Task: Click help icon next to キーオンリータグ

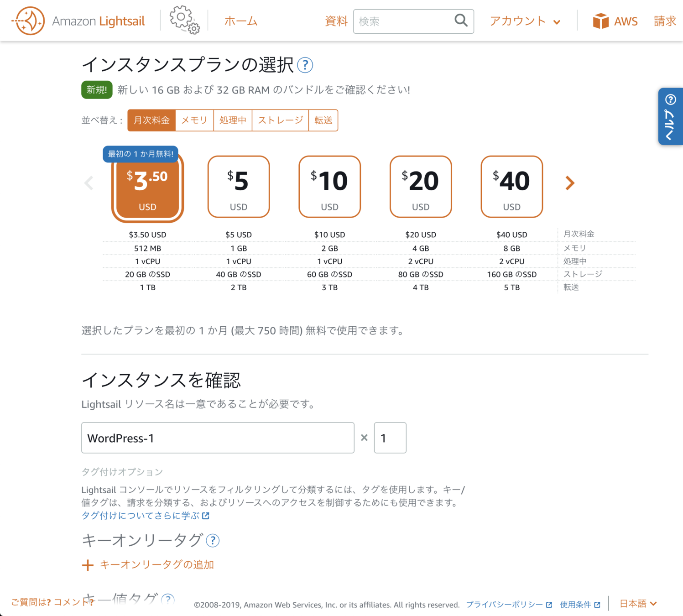Action: tap(213, 541)
